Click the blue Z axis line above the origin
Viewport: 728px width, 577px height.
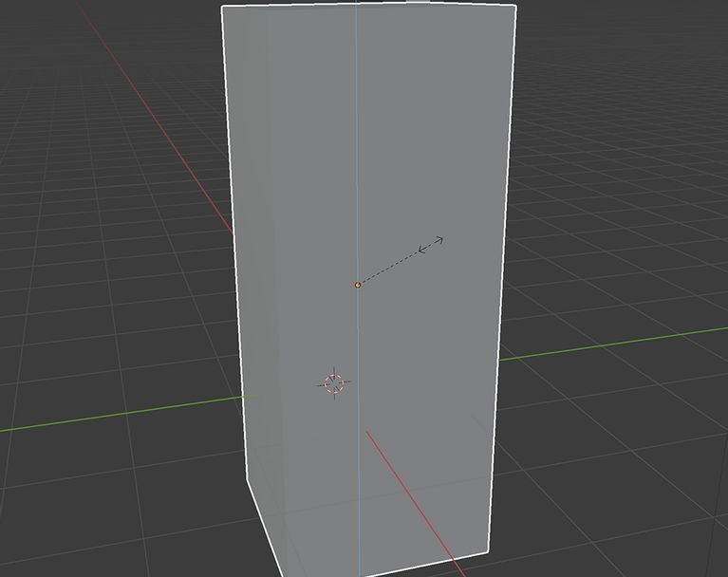point(357,142)
